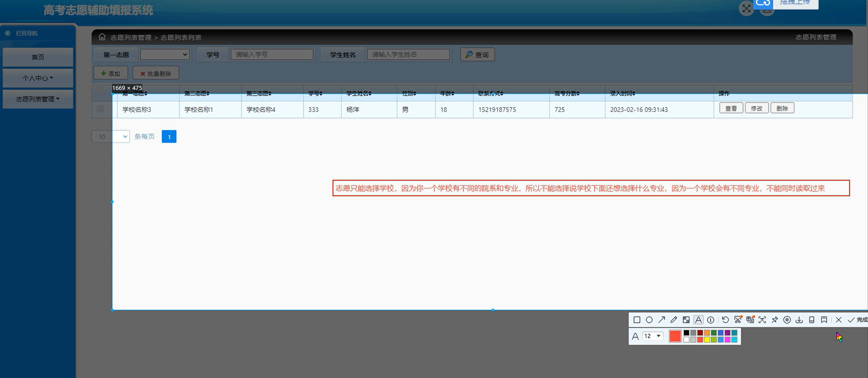Viewport: 868px width, 378px height.
Task: Click the 学生姓名 search input field
Action: (x=408, y=54)
